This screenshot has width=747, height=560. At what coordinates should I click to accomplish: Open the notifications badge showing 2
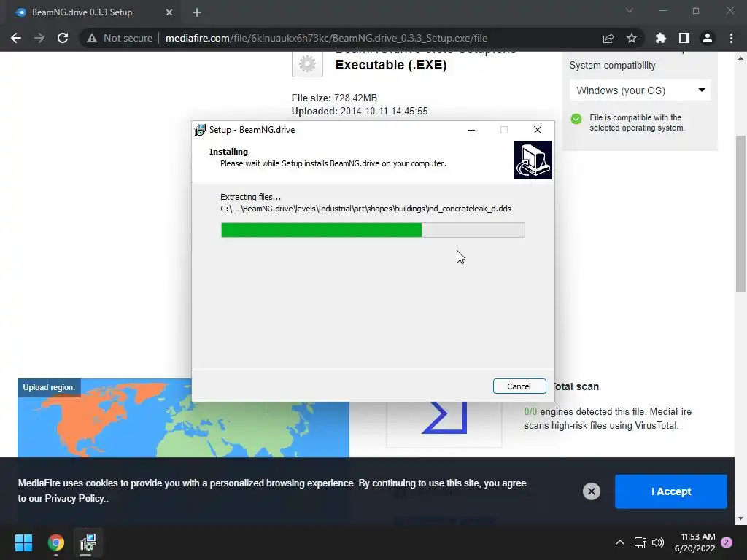point(727,542)
